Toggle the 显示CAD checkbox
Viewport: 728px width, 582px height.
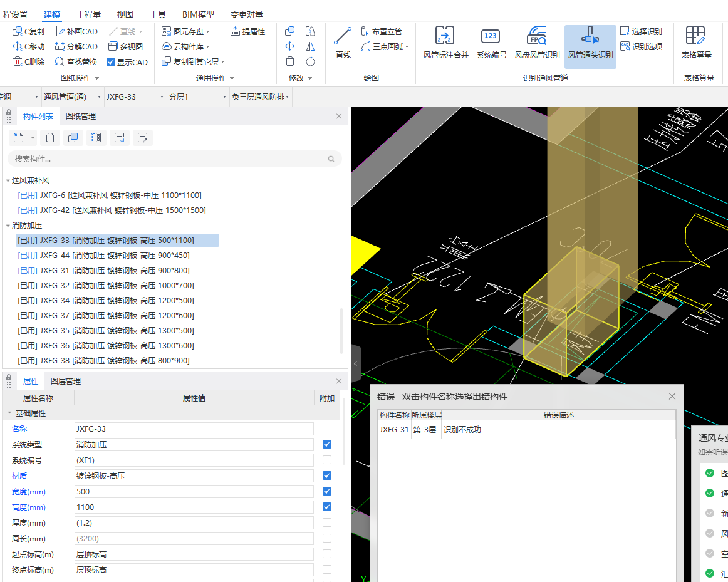pos(111,62)
